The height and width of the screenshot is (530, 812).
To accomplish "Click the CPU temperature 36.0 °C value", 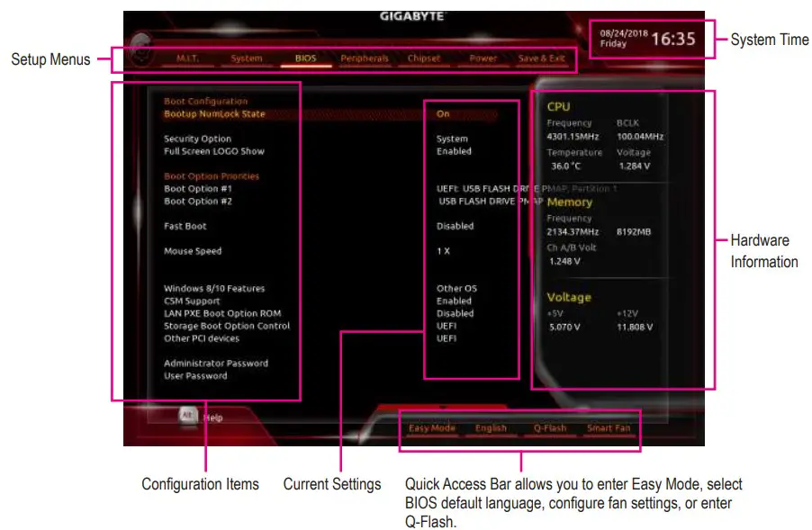I will coord(565,166).
